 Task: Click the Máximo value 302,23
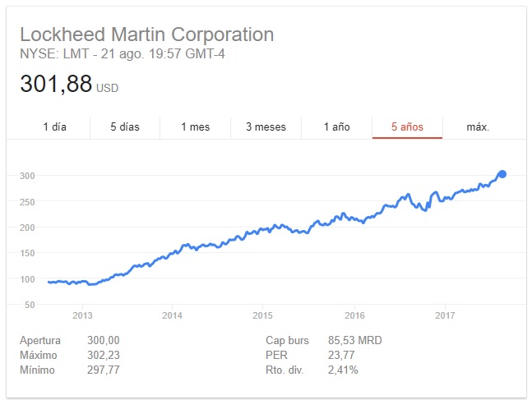[103, 354]
